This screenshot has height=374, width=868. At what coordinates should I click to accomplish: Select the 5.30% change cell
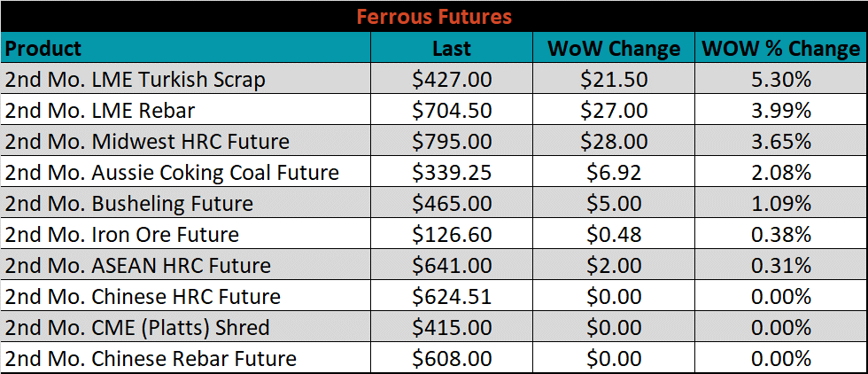781,79
